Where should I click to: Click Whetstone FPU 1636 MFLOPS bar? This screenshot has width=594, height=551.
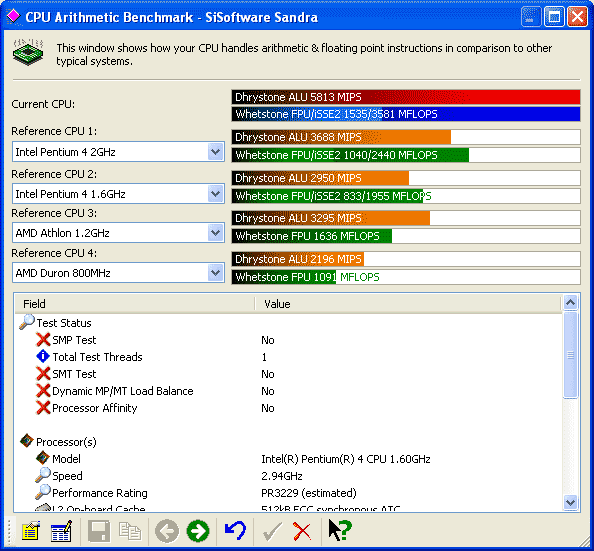tap(406, 236)
